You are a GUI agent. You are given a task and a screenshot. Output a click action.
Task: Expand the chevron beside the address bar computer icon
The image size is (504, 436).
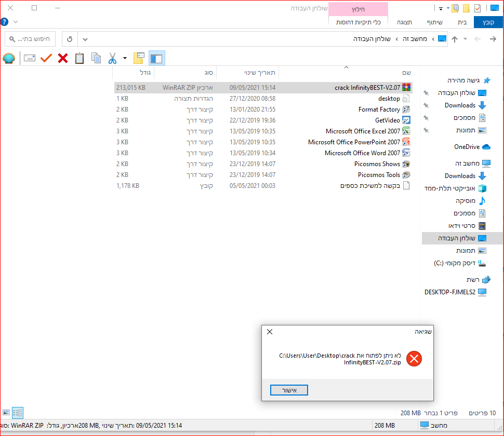point(433,39)
